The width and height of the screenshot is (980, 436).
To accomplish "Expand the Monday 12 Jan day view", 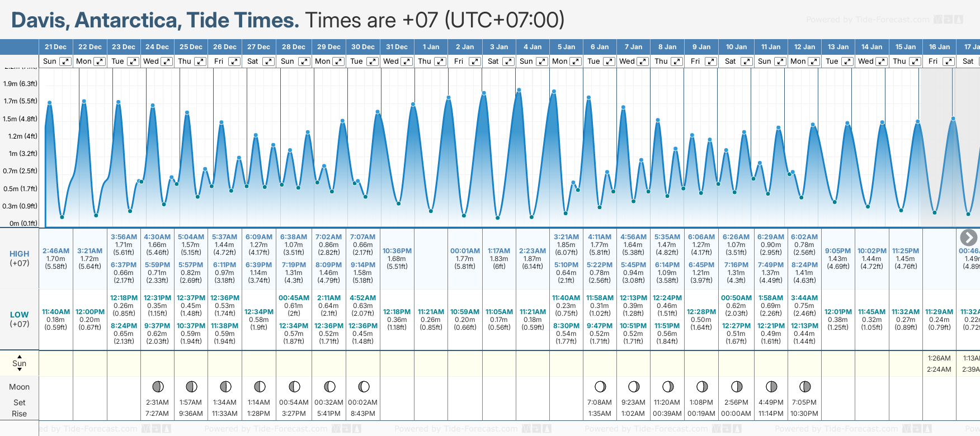I will tap(814, 61).
